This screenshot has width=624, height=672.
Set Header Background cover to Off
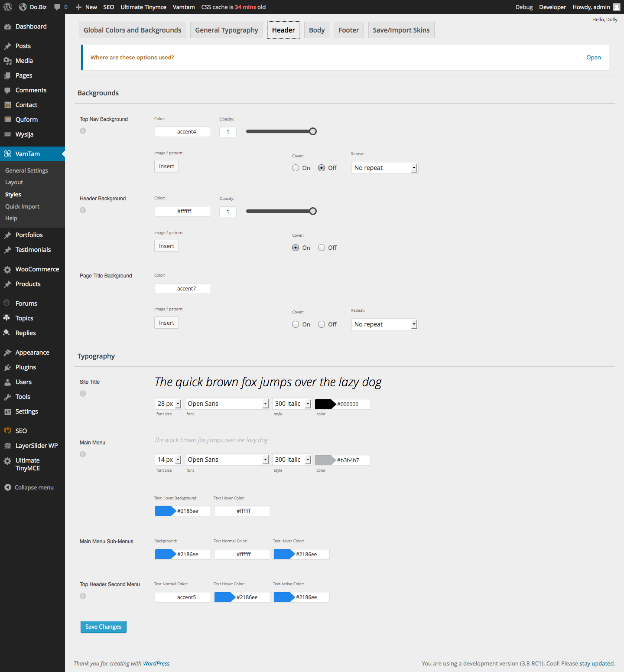[x=322, y=248]
